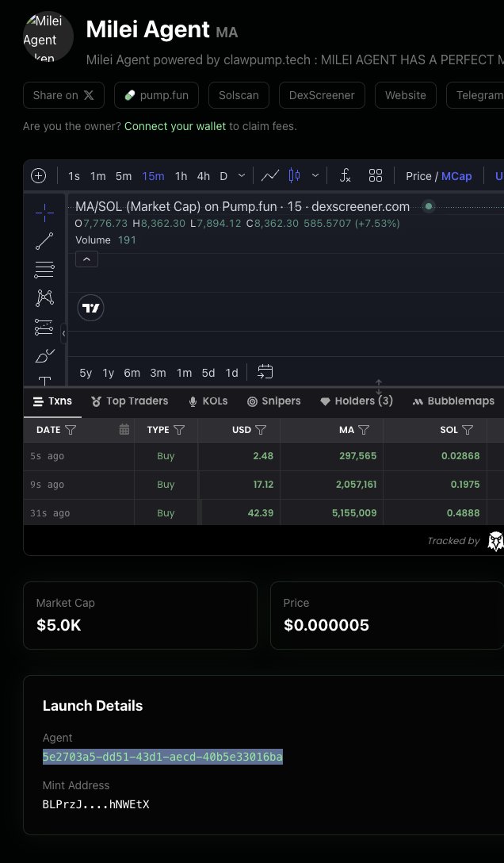Select the 4h timeframe
504x863 pixels.
[204, 176]
